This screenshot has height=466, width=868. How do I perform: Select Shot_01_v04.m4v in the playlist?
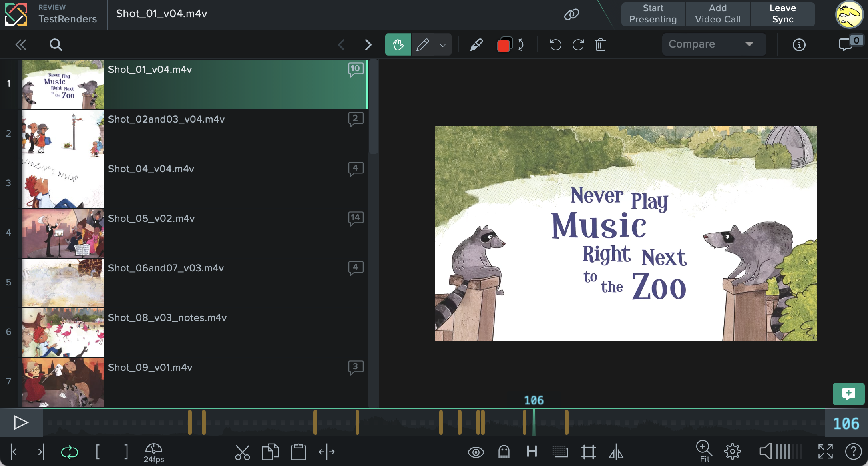pyautogui.click(x=195, y=84)
